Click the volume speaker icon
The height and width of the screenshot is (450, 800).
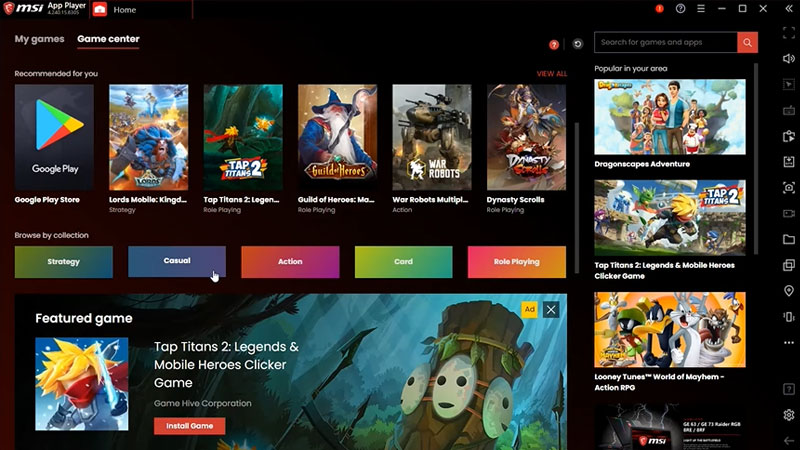point(788,59)
